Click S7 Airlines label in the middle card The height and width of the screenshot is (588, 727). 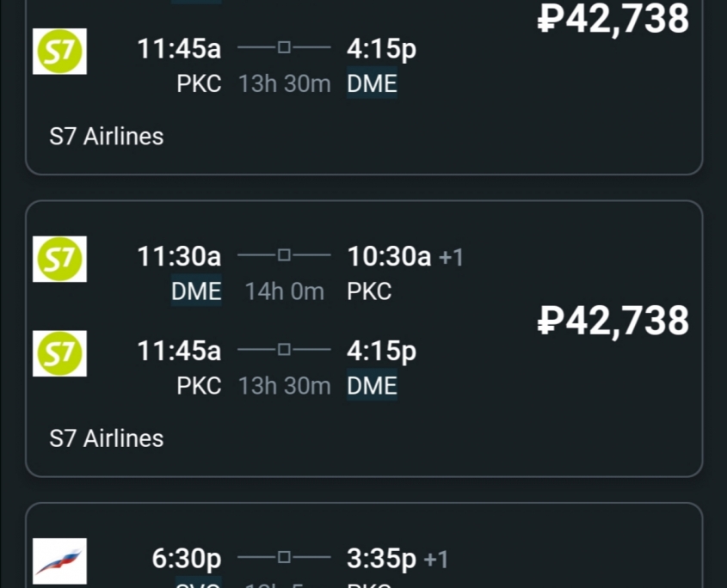coord(106,438)
